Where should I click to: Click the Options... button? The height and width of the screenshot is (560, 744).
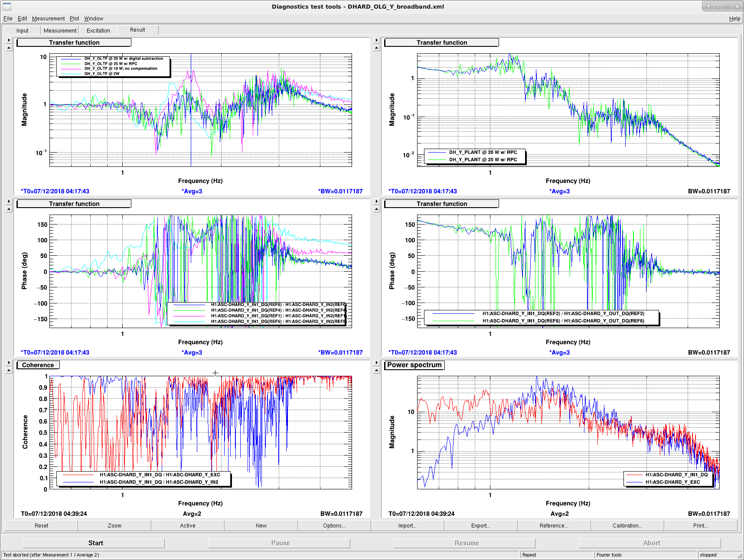(334, 525)
